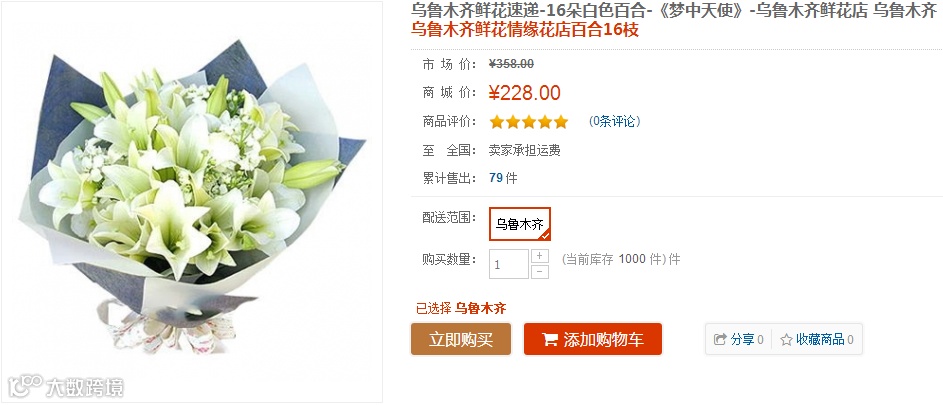Click the third gold rating star
The image size is (943, 405).
point(529,122)
